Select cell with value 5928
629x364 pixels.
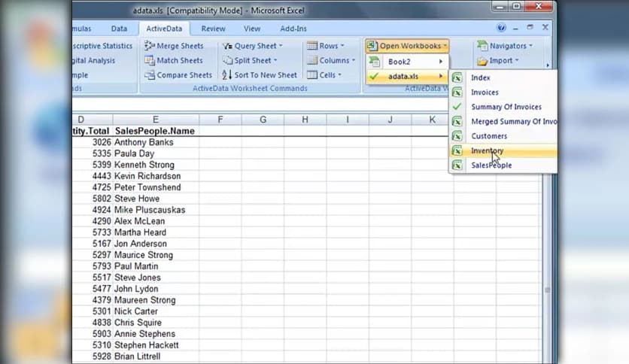pos(93,356)
